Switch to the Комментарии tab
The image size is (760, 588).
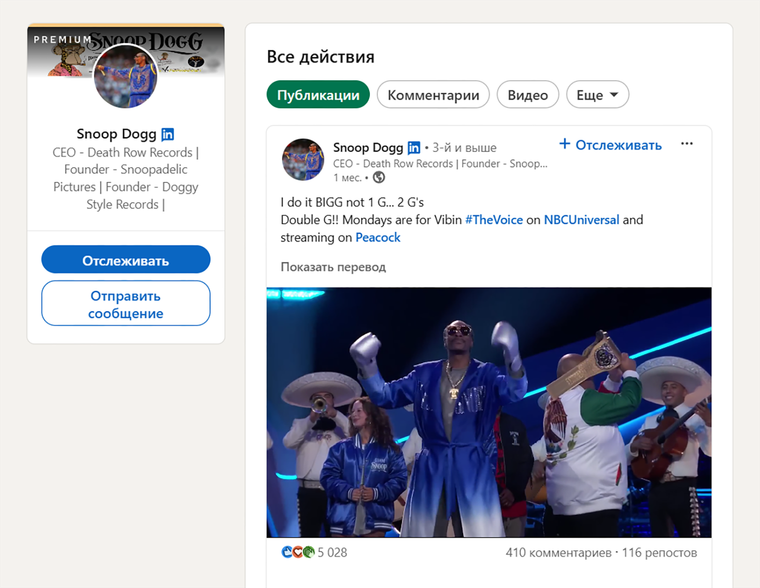pos(433,95)
